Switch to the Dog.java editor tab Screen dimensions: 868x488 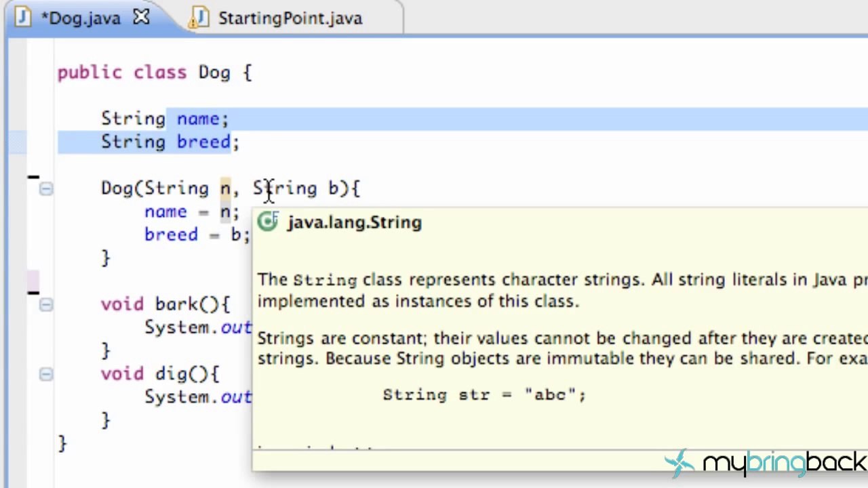[81, 18]
